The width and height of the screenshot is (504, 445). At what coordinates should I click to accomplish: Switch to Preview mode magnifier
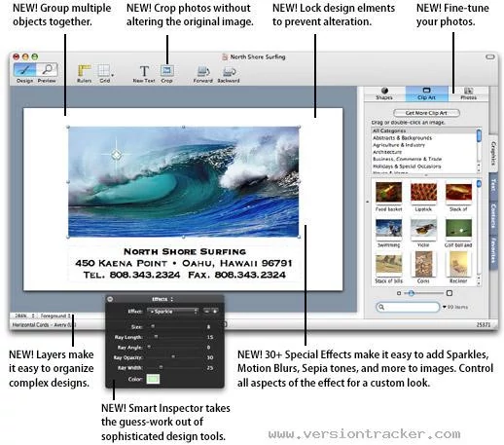(47, 69)
